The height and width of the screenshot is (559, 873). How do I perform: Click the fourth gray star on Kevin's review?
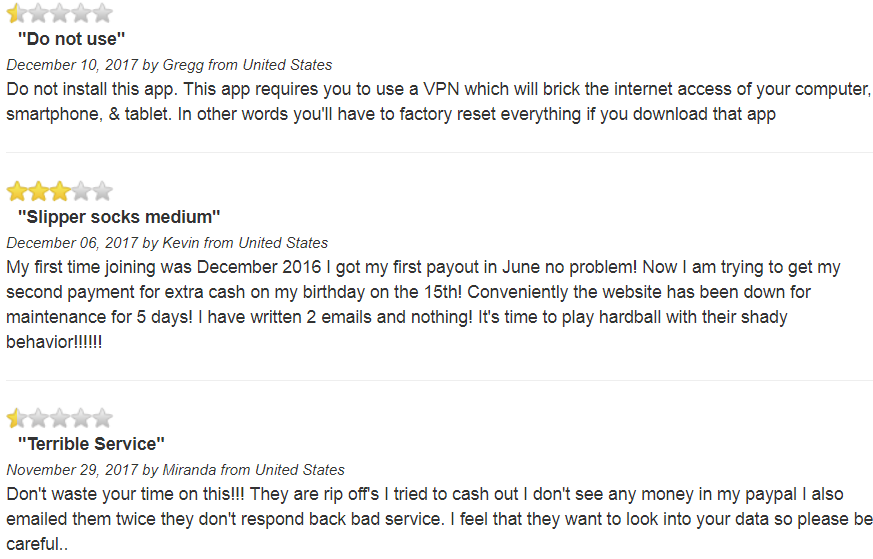tap(81, 192)
